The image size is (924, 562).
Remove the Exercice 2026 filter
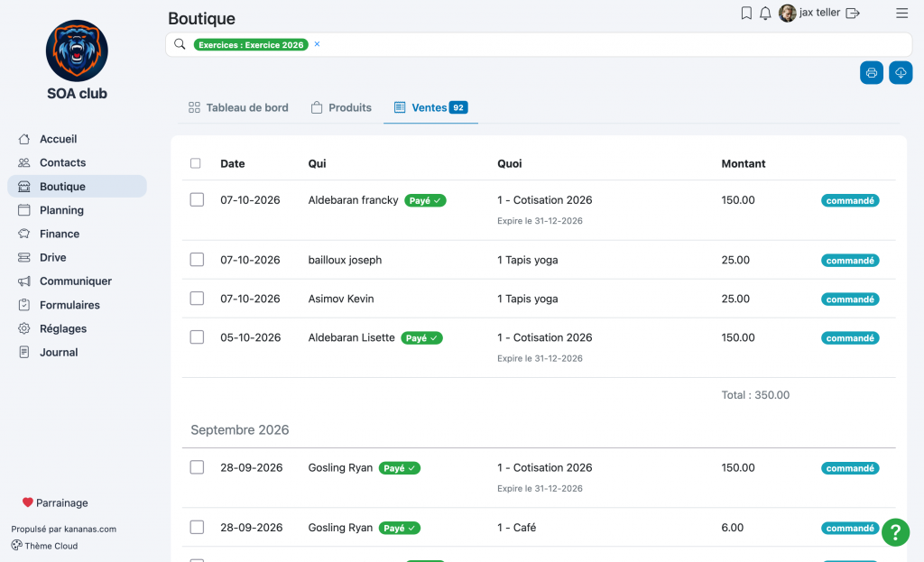click(x=317, y=44)
